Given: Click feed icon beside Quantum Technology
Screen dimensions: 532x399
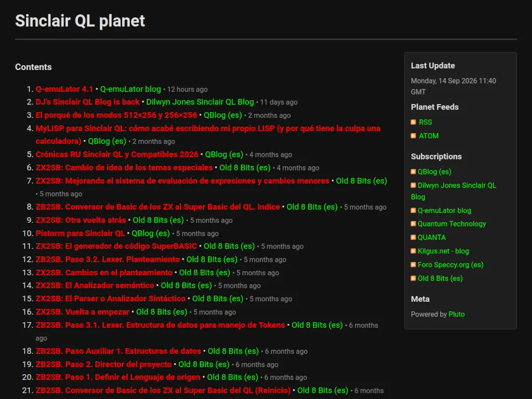Looking at the screenshot, I should (413, 224).
